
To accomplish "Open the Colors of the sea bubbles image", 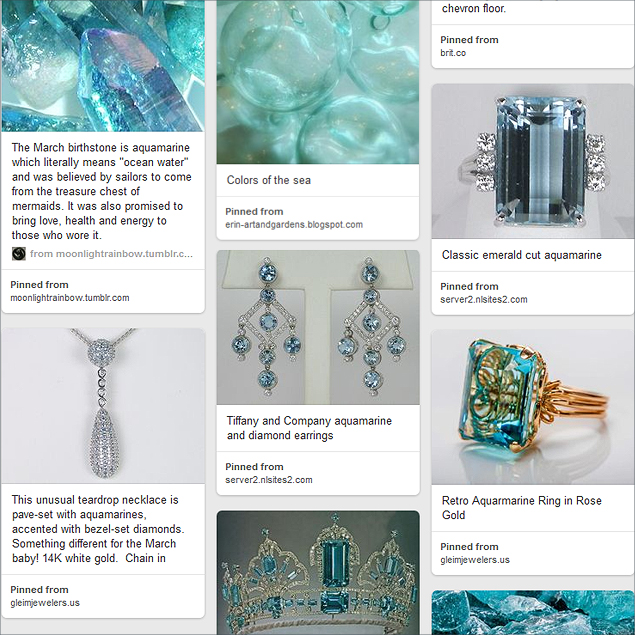I will 318,82.
